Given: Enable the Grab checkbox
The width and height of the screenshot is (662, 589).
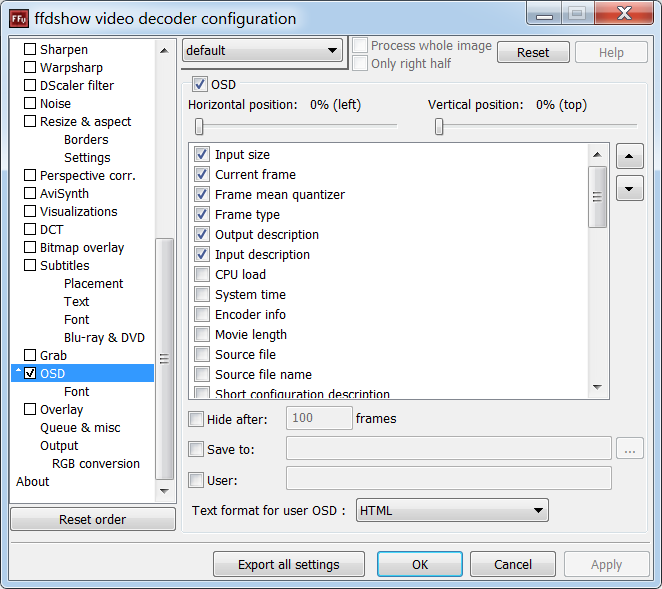Looking at the screenshot, I should coord(30,355).
